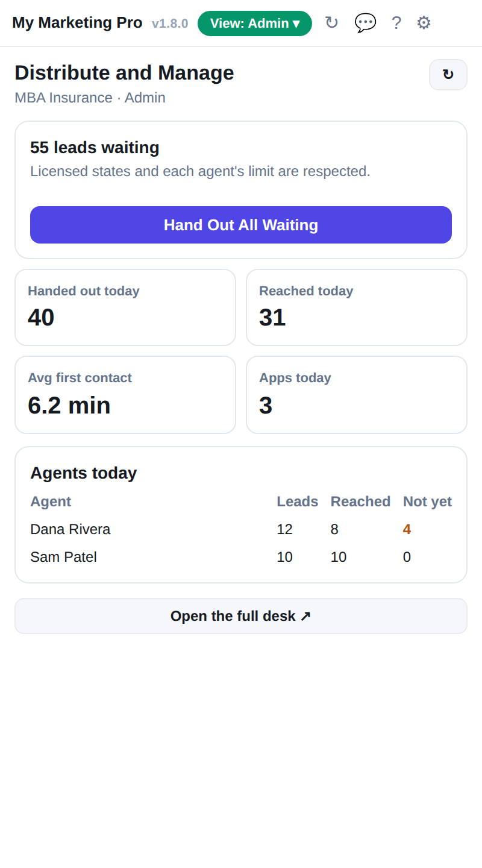The image size is (482, 868).
Task: Expand the View: Admin dropdown
Action: tap(255, 24)
